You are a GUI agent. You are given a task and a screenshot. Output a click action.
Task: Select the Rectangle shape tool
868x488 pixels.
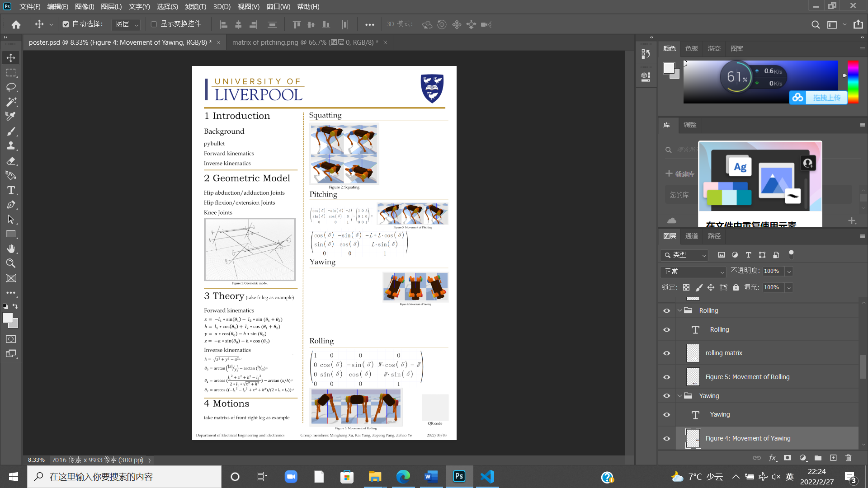point(11,234)
